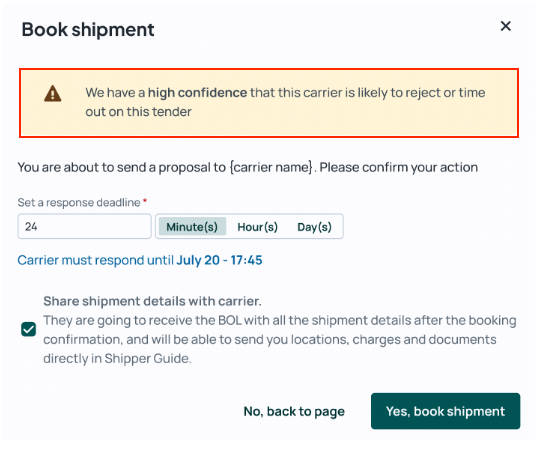Image resolution: width=541 pixels, height=454 pixels.
Task: Click the BOL shipment details description paragraph
Action: click(280, 339)
